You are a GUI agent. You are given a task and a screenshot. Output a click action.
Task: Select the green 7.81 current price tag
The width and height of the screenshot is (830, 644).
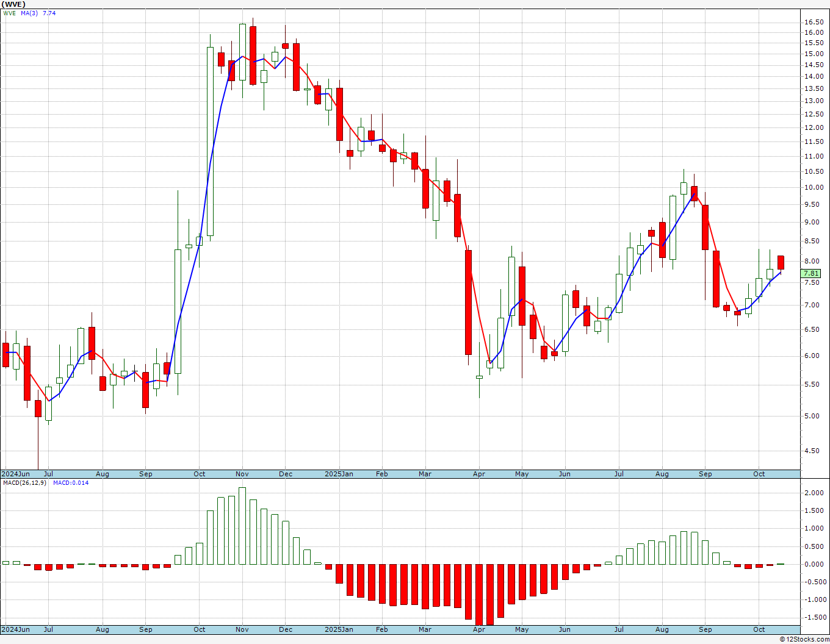[811, 274]
